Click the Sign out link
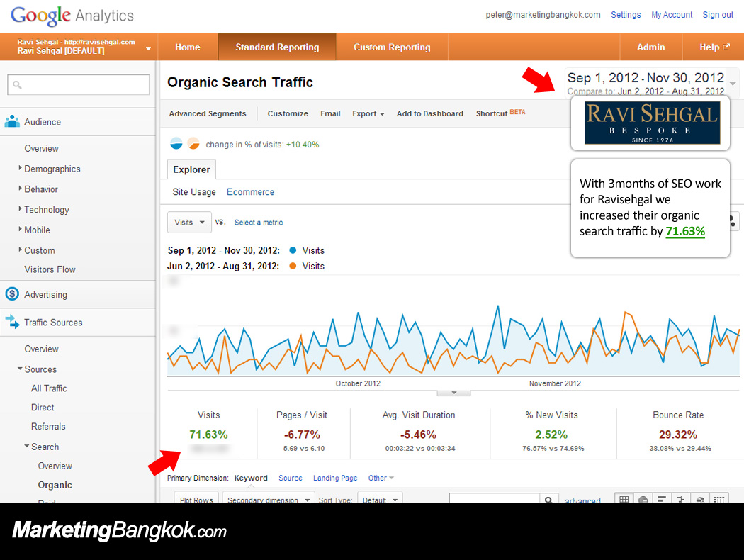744x560 pixels. [718, 15]
